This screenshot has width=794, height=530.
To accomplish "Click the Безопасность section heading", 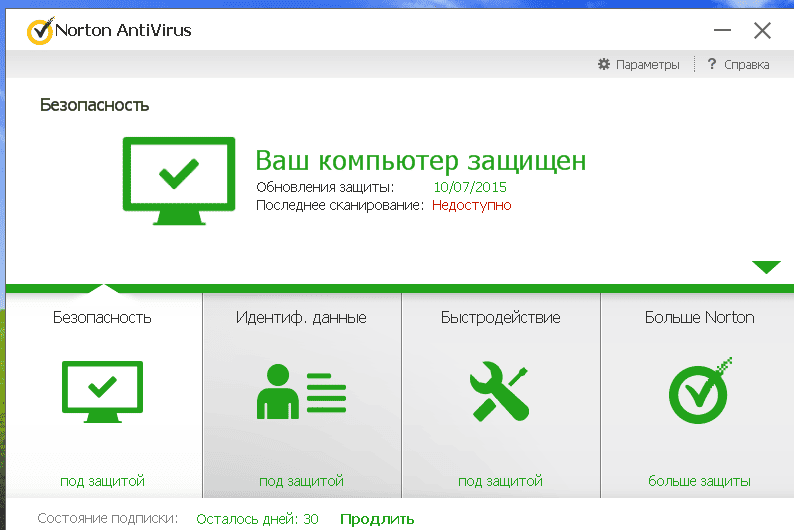I will click(x=94, y=105).
